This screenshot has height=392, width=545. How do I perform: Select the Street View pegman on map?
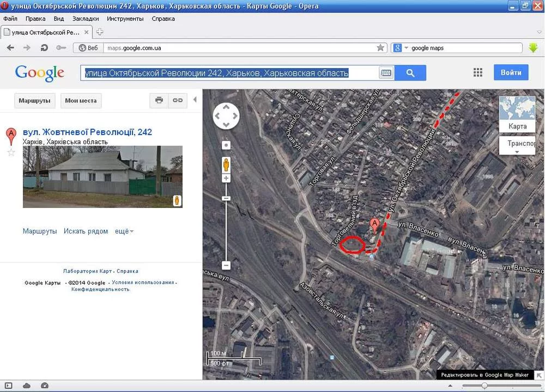pos(226,164)
